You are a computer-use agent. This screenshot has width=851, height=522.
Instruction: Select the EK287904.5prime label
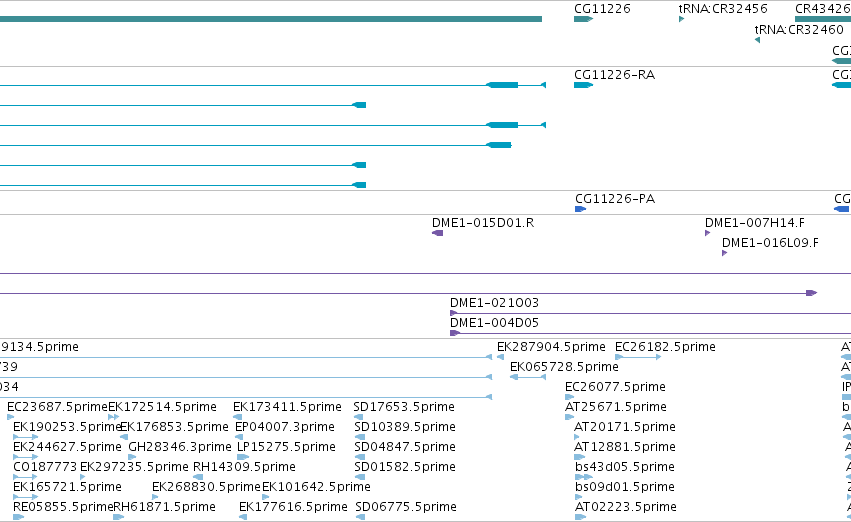point(551,347)
